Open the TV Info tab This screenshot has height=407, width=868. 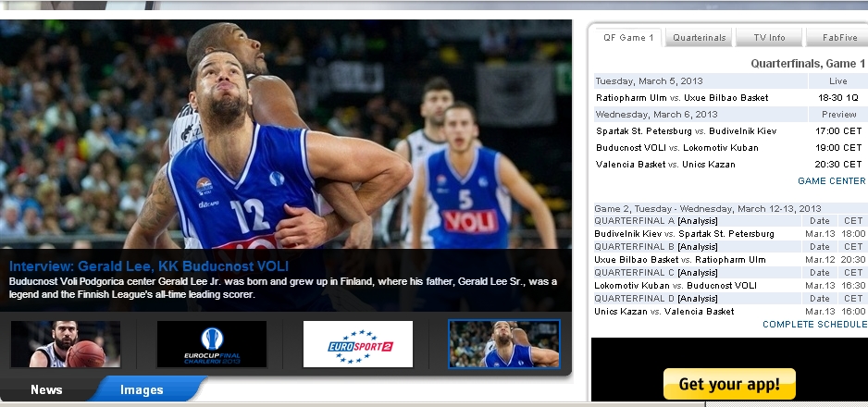point(769,38)
